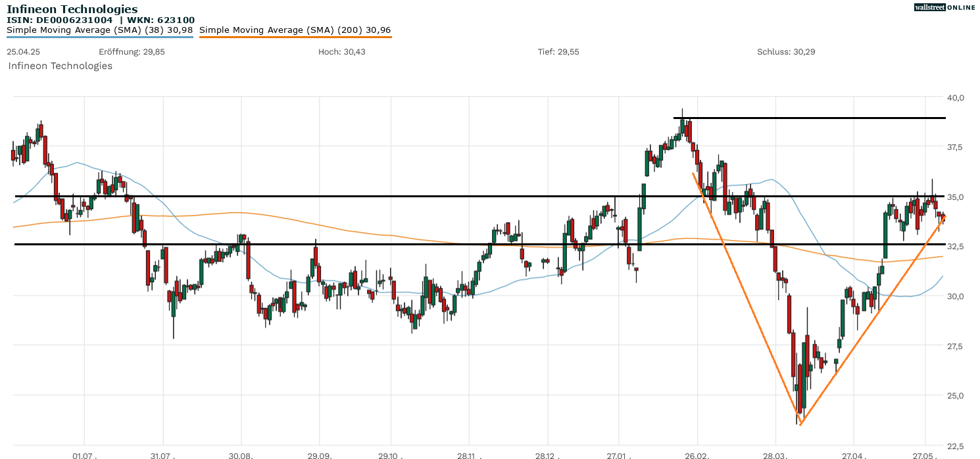Toggle the SMA (38) legend entry

[x=99, y=30]
